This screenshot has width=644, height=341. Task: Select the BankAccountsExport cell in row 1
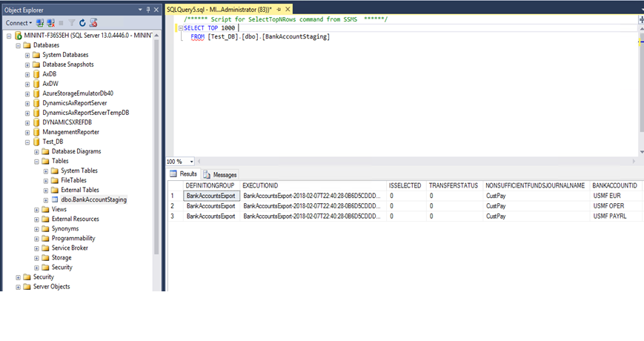(211, 196)
